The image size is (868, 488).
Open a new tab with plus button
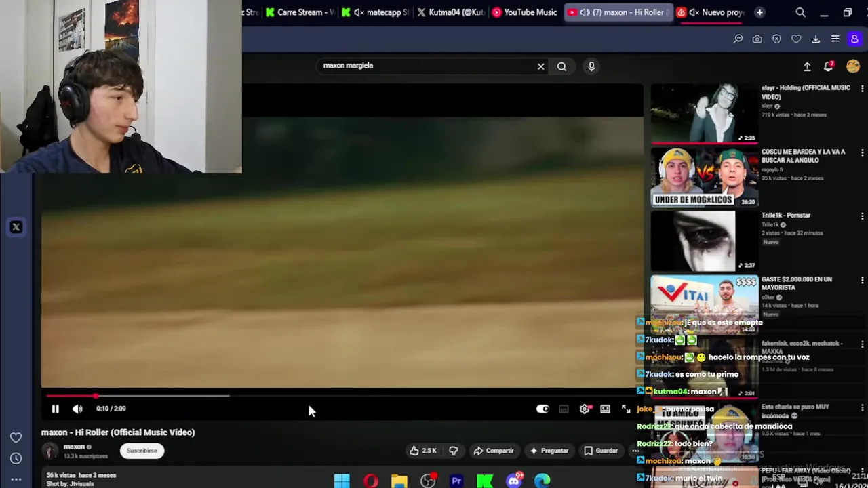tap(759, 12)
